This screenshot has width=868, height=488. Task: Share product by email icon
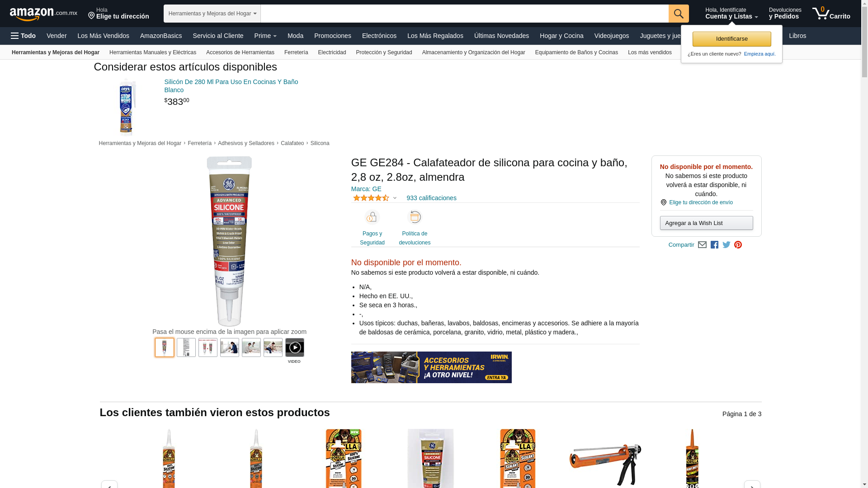coord(702,245)
